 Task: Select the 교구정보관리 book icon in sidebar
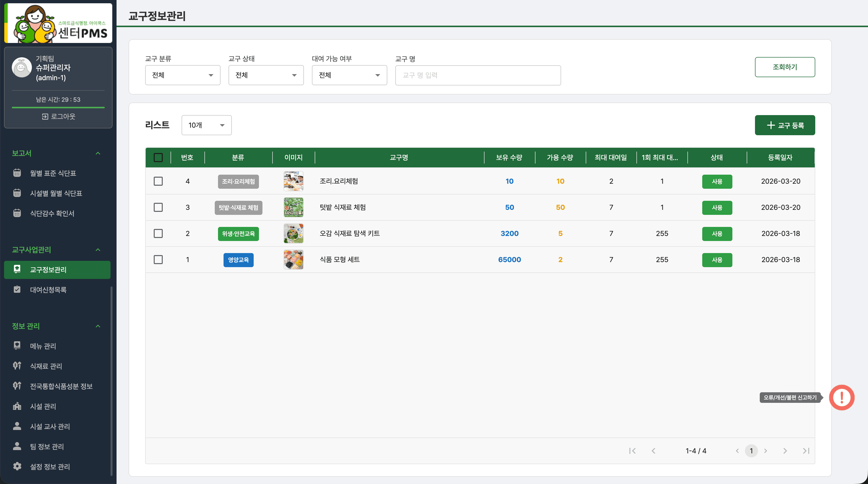[x=17, y=269]
